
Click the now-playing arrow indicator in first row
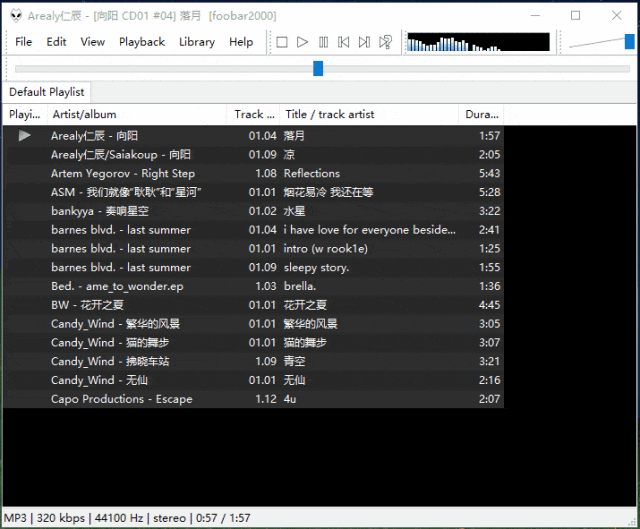[24, 136]
